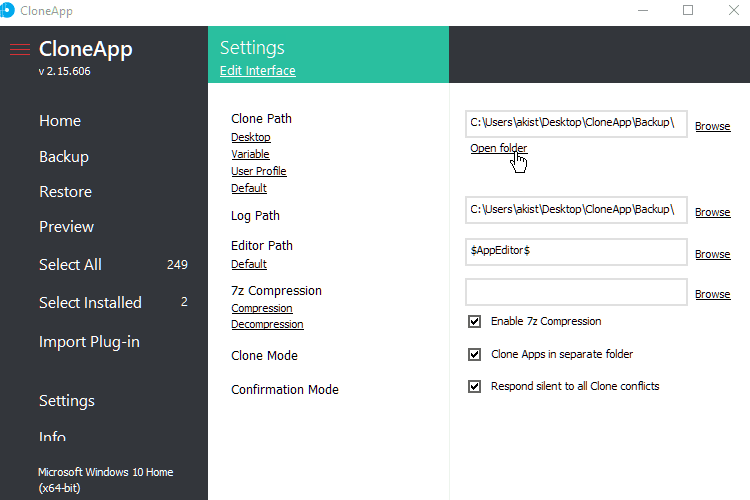Click the CloneApp logo in title bar
The width and height of the screenshot is (750, 500).
coord(7,11)
